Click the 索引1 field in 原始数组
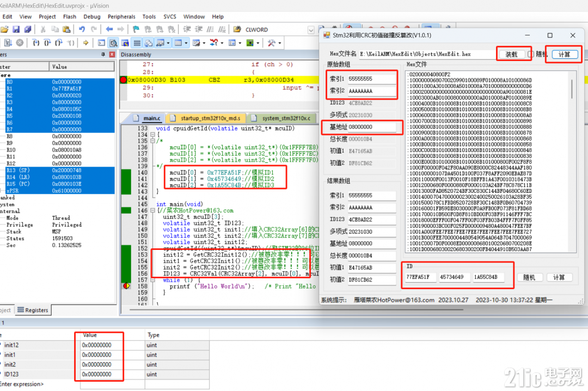This screenshot has height=391, width=588. (x=372, y=79)
